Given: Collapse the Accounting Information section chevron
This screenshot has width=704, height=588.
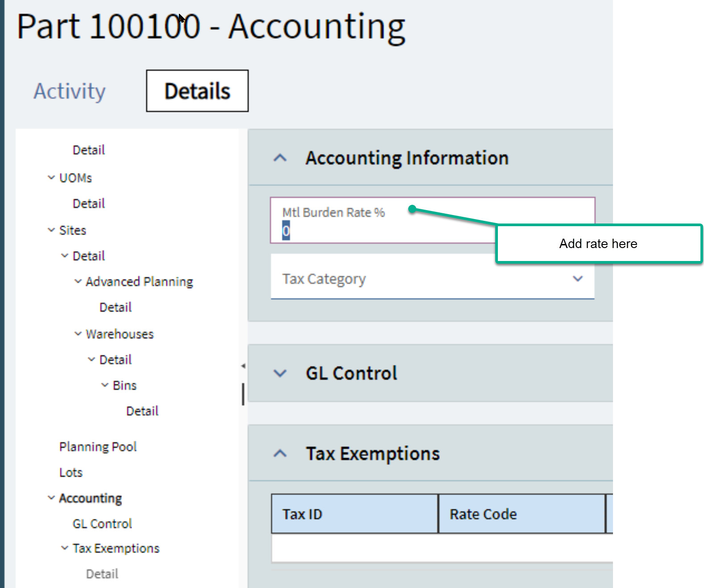Looking at the screenshot, I should coord(280,158).
